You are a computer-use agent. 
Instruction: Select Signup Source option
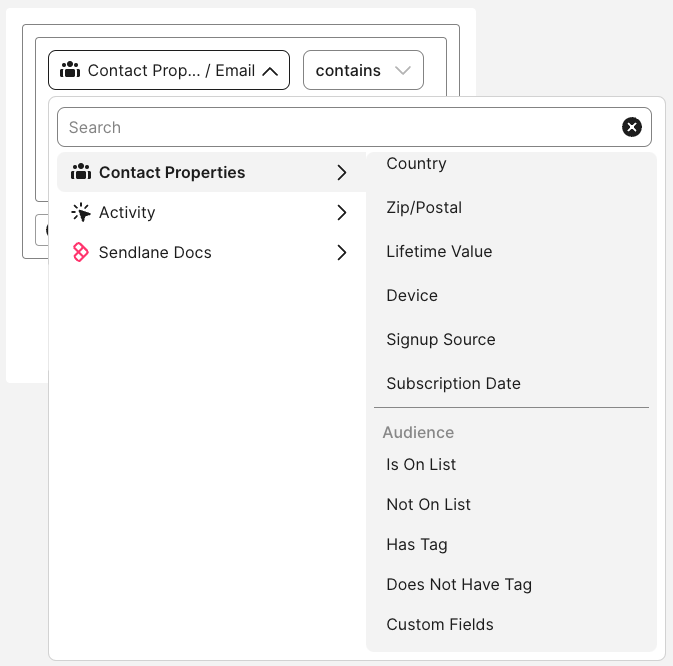tap(441, 340)
